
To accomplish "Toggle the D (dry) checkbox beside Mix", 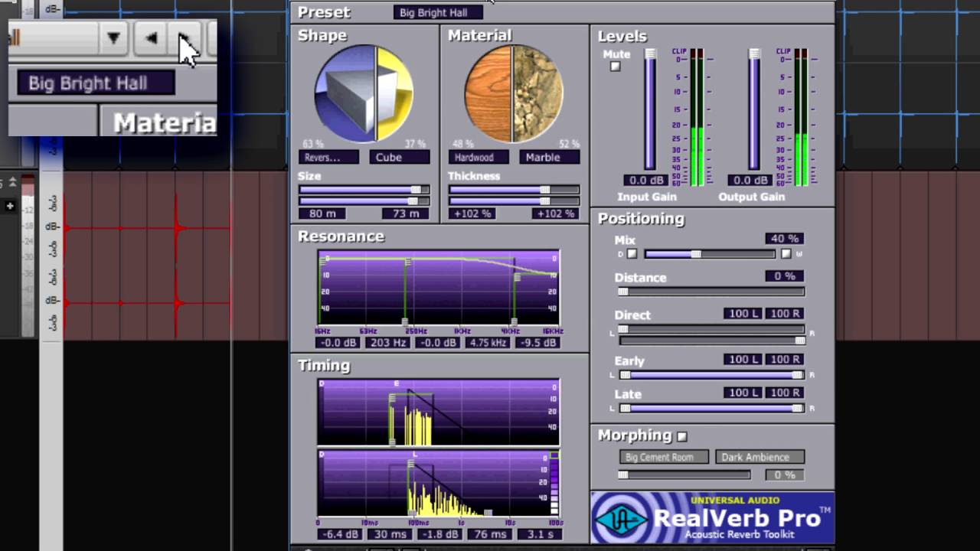I will click(632, 254).
